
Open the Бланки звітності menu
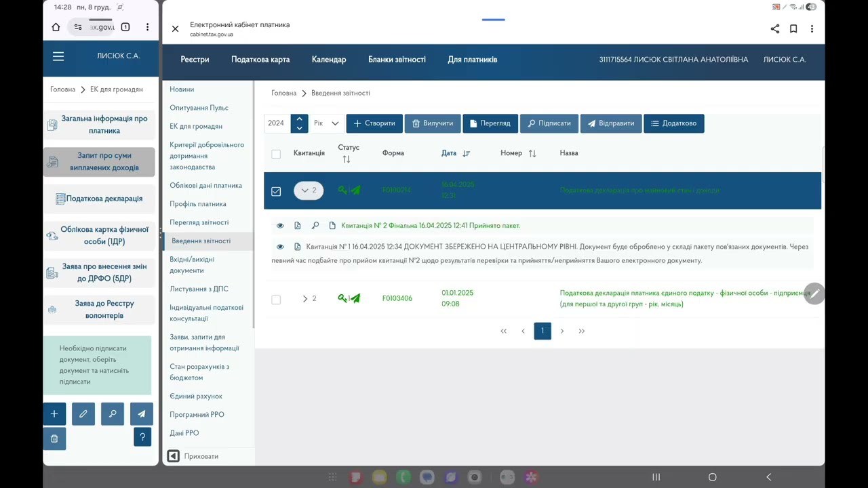click(397, 60)
